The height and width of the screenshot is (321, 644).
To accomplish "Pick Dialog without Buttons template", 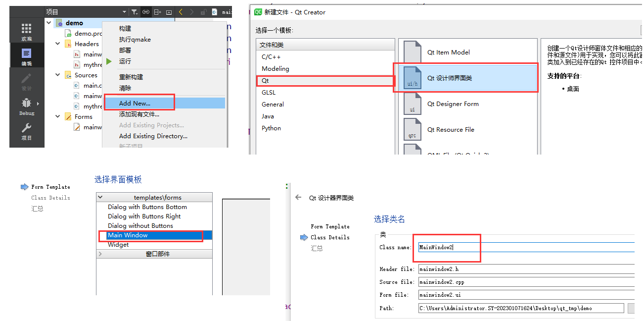I will click(x=140, y=226).
